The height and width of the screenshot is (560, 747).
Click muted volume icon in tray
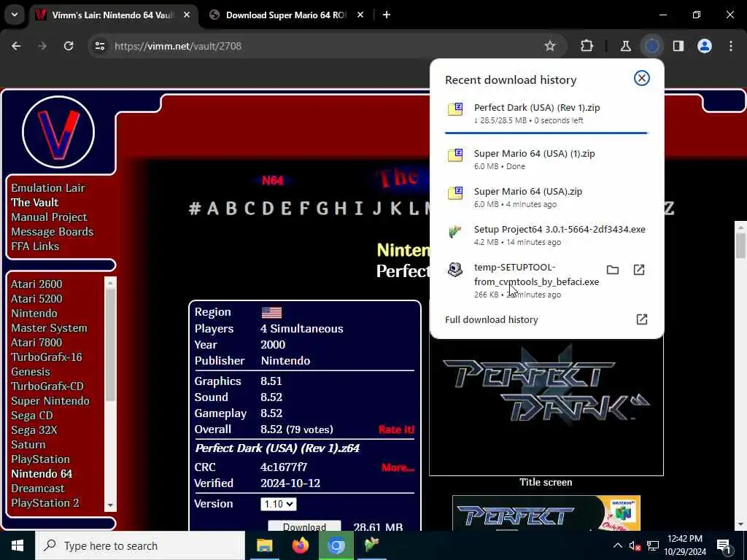point(635,545)
